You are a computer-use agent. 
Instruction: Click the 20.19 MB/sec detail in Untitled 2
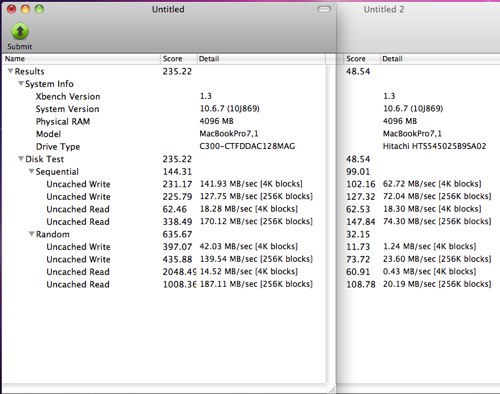click(x=437, y=284)
